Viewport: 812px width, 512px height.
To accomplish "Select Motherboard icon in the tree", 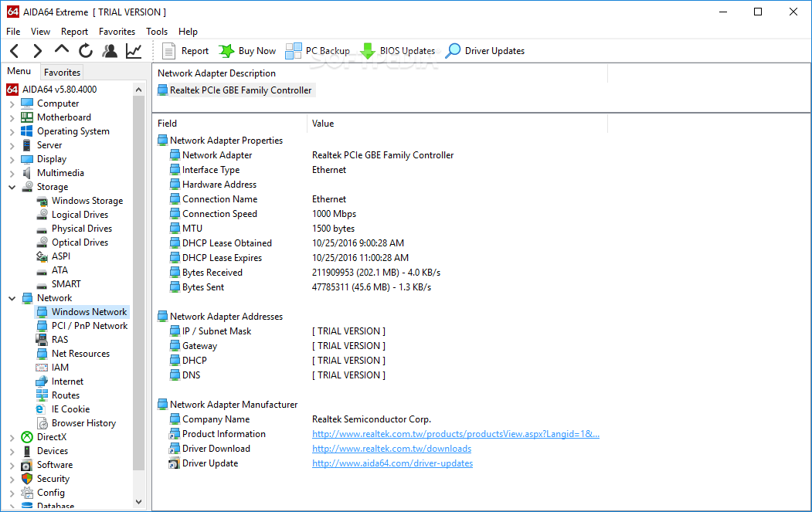I will point(27,117).
